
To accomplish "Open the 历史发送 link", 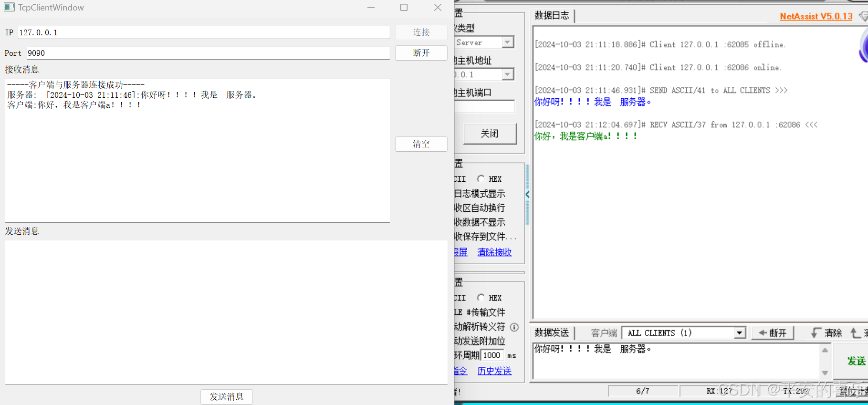I will click(494, 371).
